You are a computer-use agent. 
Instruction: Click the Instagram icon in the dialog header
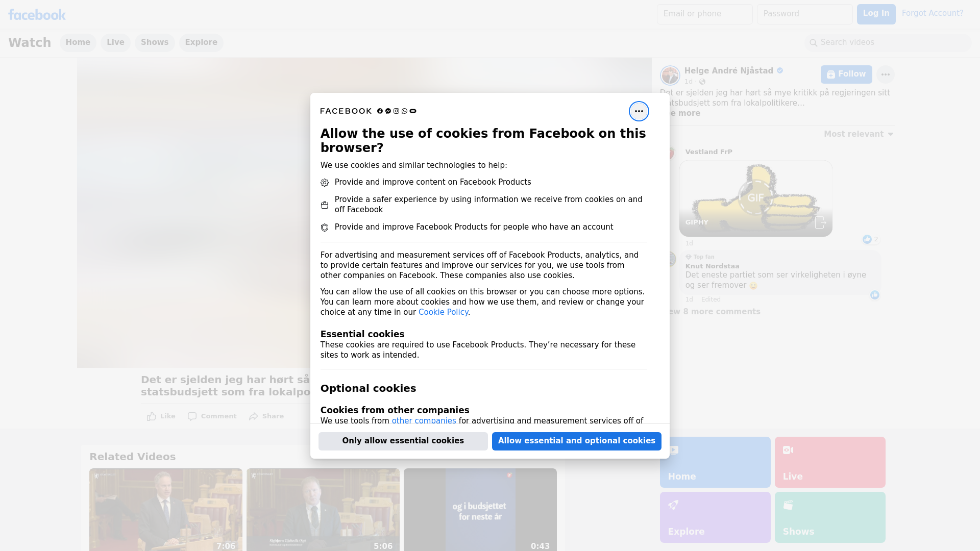pyautogui.click(x=396, y=111)
